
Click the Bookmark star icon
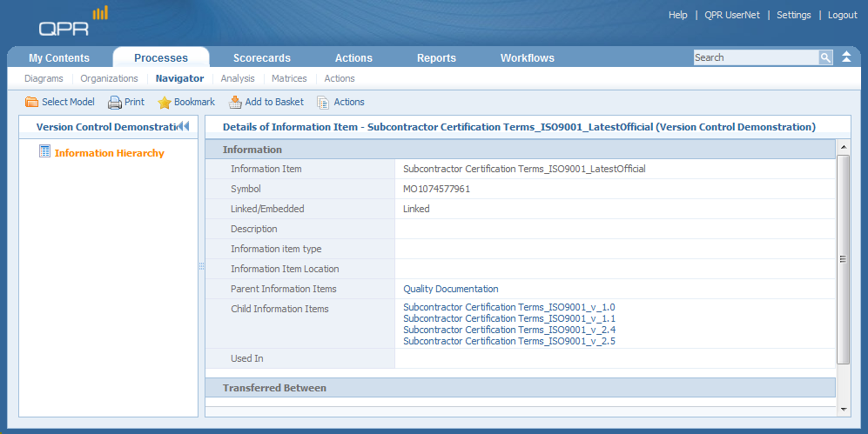point(165,103)
